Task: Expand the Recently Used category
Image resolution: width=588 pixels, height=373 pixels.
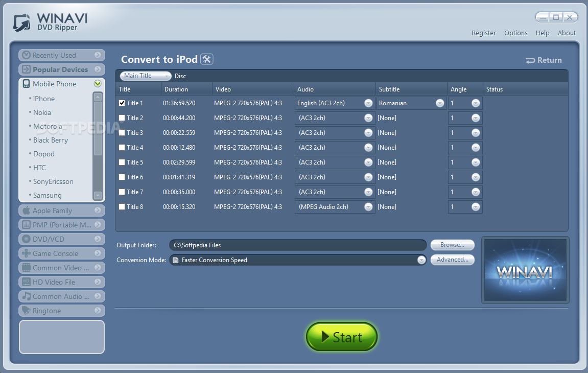Action: (98, 55)
